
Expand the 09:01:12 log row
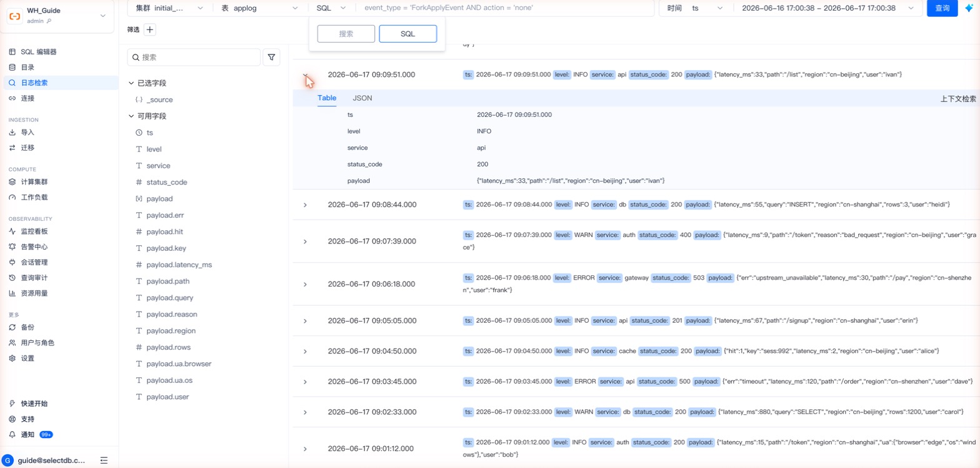click(305, 449)
